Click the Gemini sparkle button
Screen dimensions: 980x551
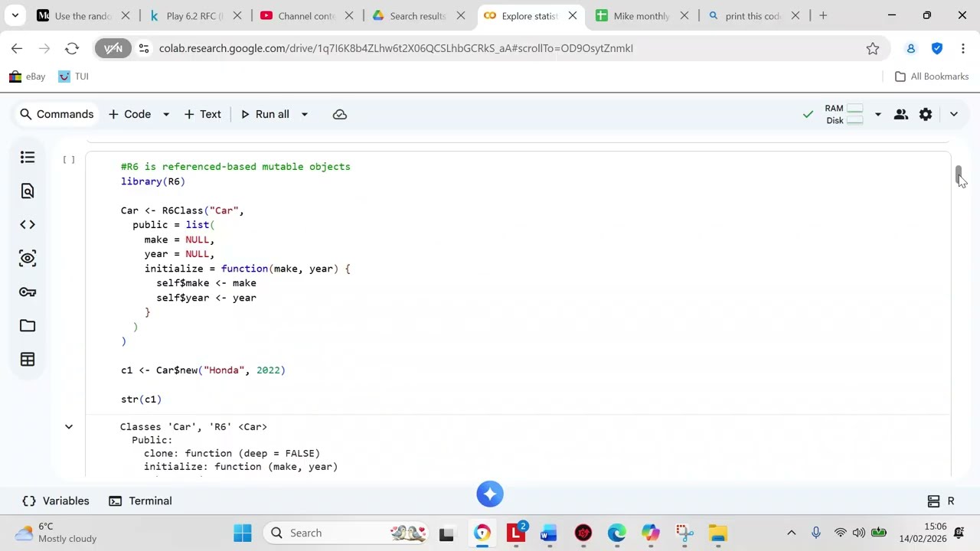point(490,494)
